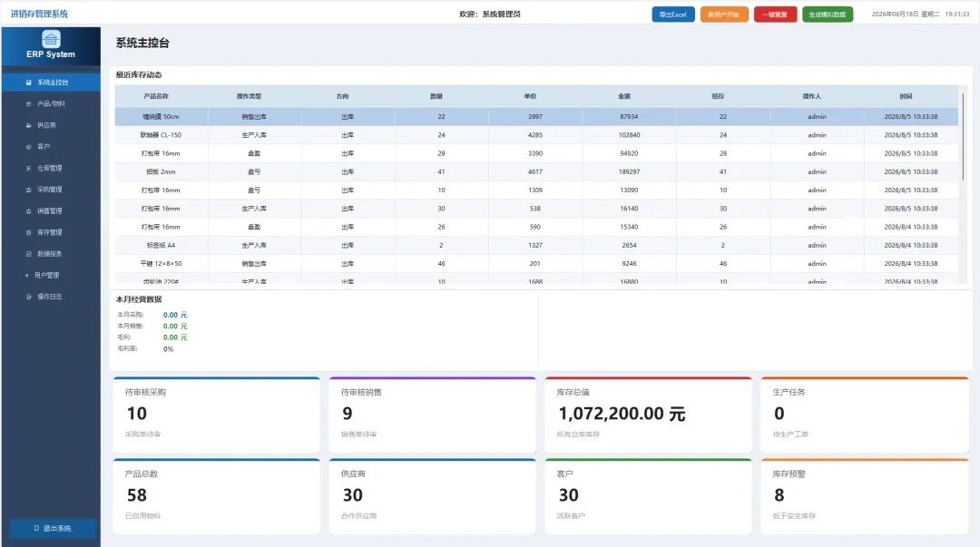Open the 待审核采购 card
Screen dimensions: 980x547
point(216,415)
